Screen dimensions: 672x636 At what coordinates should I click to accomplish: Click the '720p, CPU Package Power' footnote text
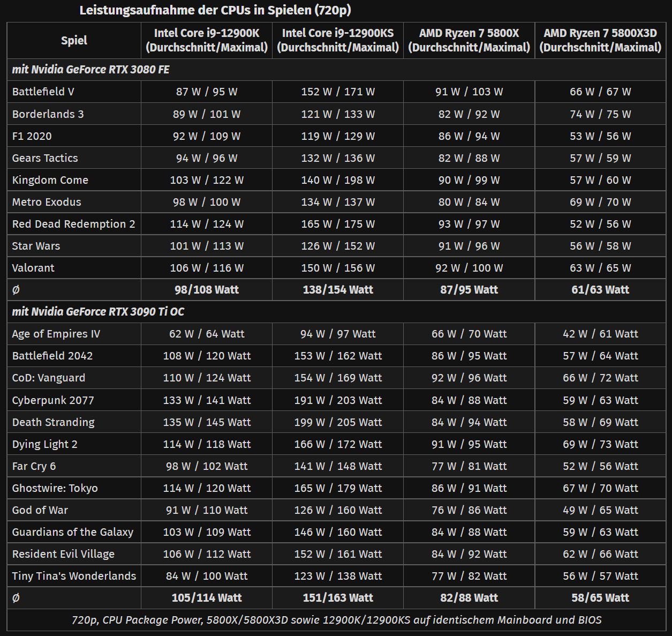pyautogui.click(x=336, y=620)
